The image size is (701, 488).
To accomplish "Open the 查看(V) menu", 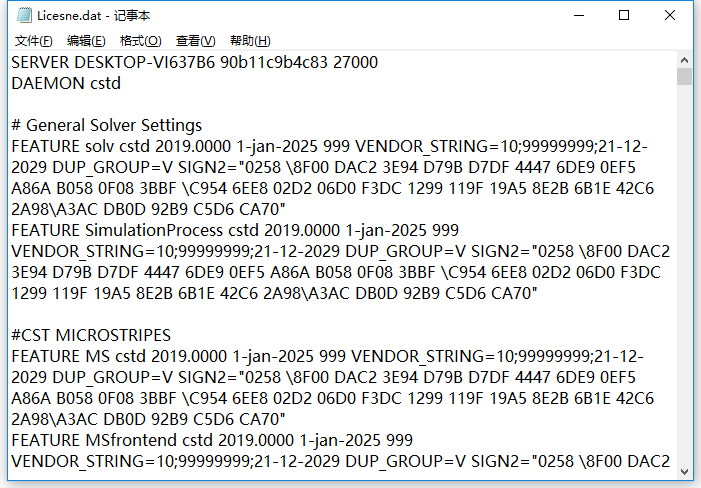I will tap(195, 41).
